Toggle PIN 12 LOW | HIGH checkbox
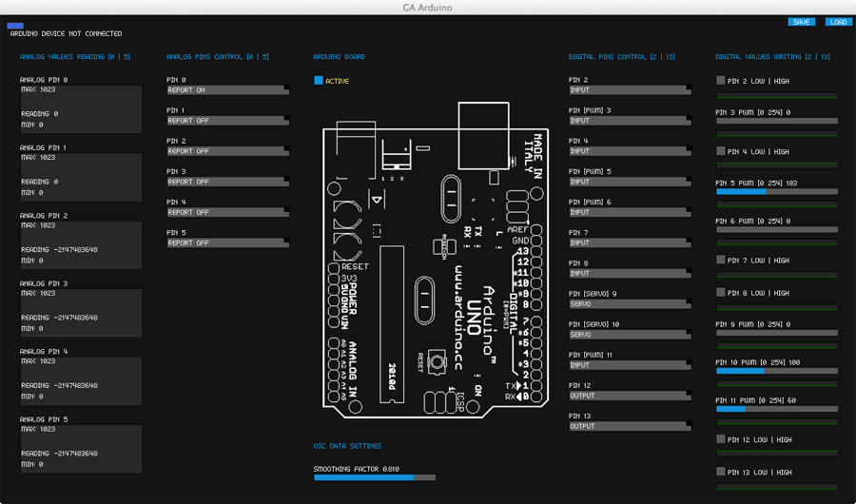856x504 pixels. (721, 439)
